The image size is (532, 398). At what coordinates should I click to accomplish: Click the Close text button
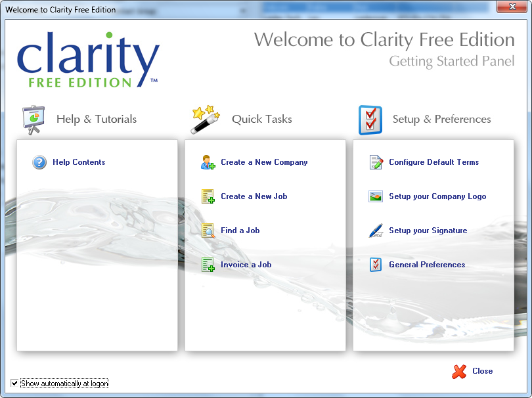(x=483, y=371)
